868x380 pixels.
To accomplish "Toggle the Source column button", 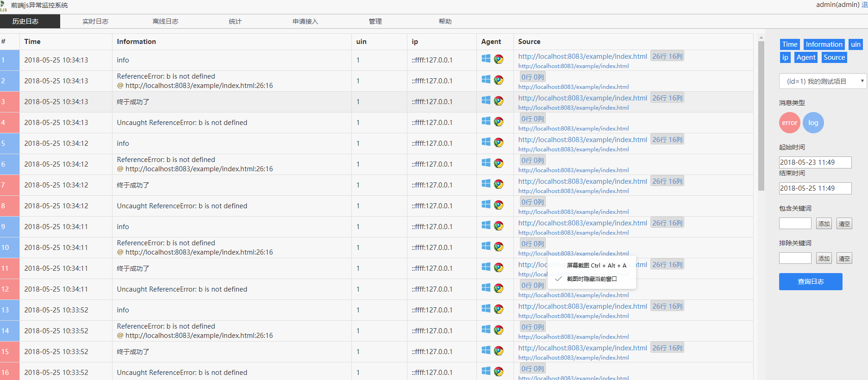I will pos(834,57).
